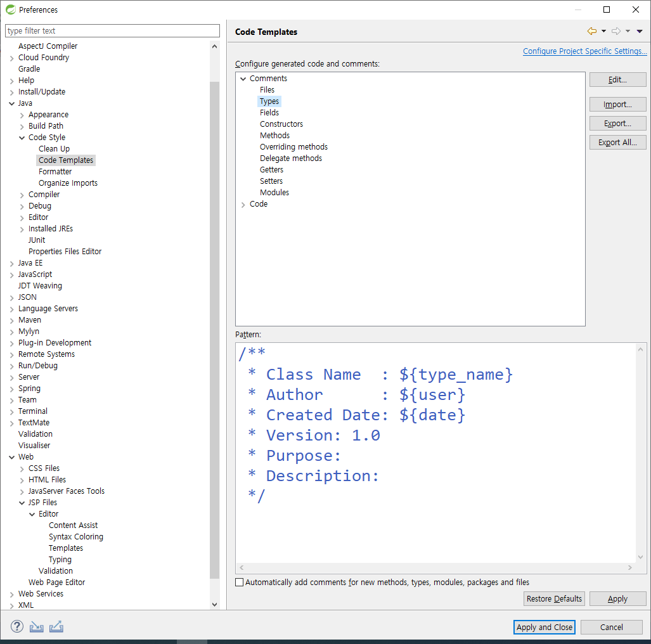
Task: Open Organize Imports preferences page
Action: [68, 183]
